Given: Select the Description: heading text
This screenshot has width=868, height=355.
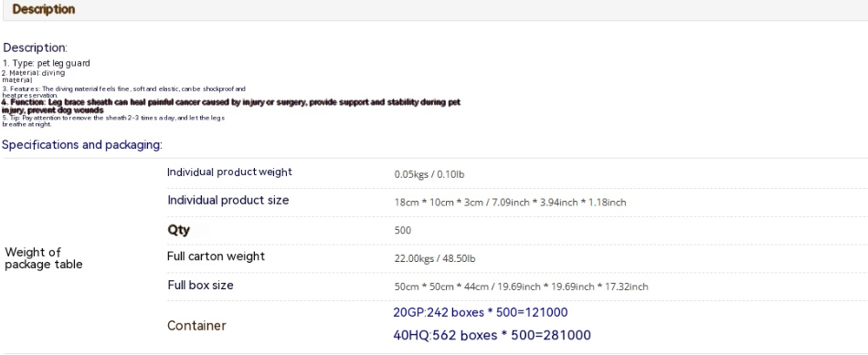Looking at the screenshot, I should pos(36,47).
